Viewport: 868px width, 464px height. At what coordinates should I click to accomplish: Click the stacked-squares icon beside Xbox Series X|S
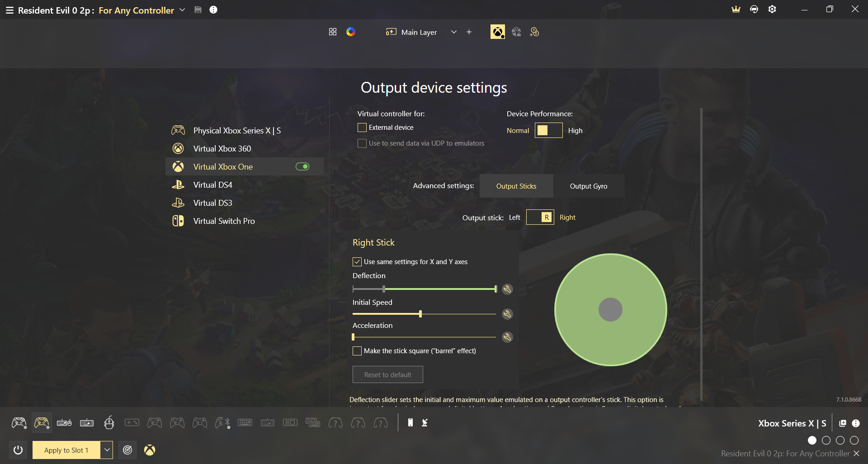(x=843, y=423)
